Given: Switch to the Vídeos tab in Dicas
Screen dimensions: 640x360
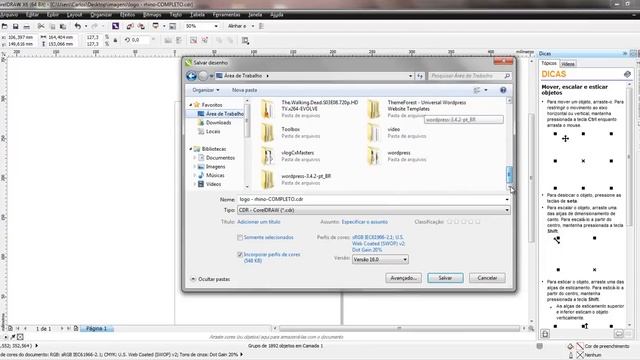Looking at the screenshot, I should [567, 64].
